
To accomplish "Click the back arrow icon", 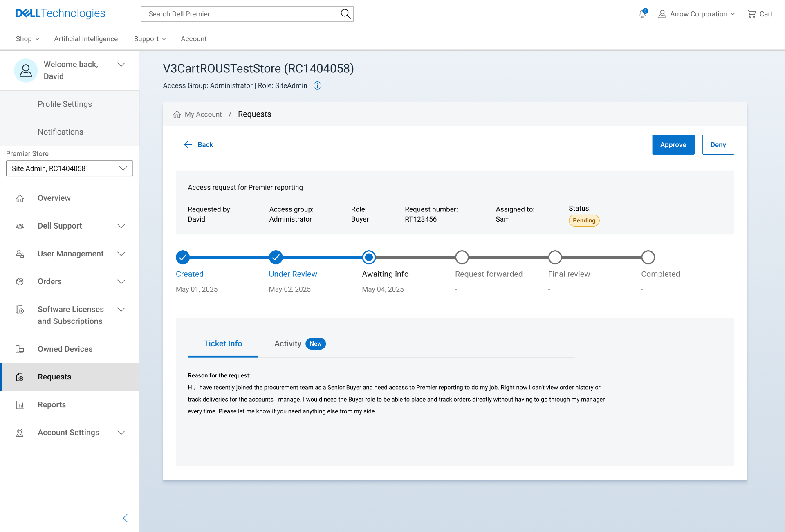I will coord(188,145).
